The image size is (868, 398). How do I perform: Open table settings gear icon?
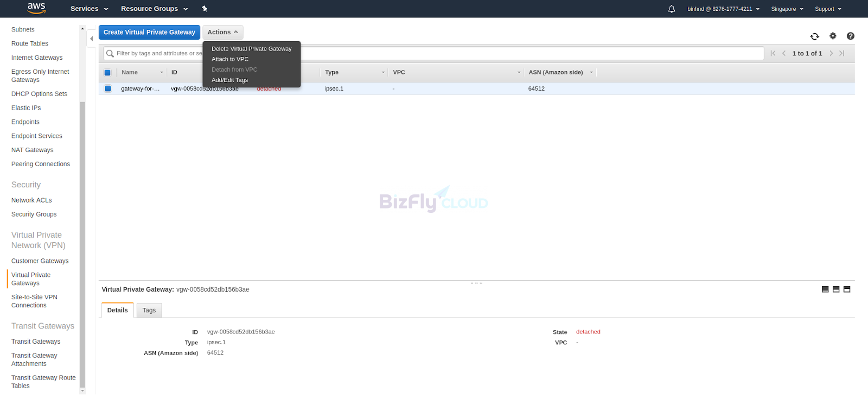pyautogui.click(x=833, y=36)
